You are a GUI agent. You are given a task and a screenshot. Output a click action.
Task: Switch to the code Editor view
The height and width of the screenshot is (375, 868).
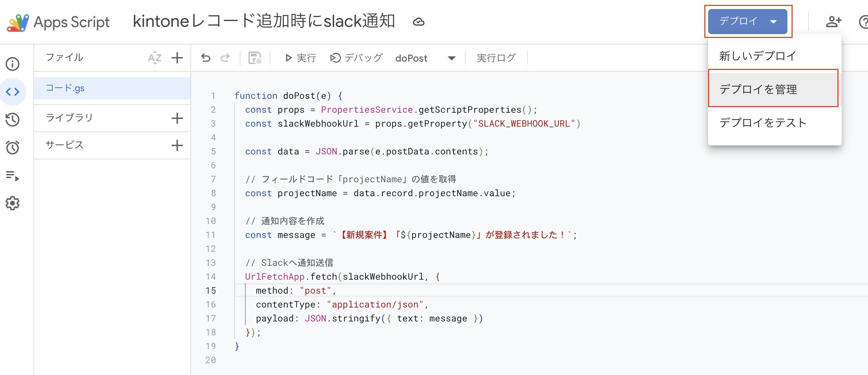(13, 92)
